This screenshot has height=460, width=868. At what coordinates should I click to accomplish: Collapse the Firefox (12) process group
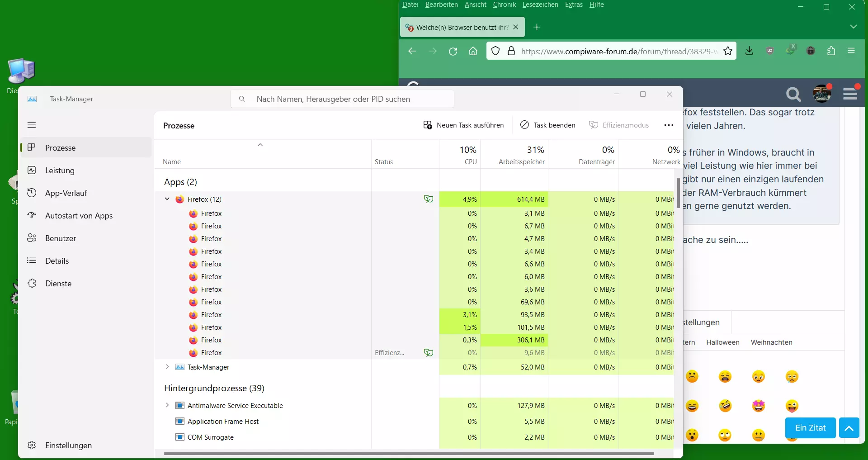pyautogui.click(x=167, y=199)
